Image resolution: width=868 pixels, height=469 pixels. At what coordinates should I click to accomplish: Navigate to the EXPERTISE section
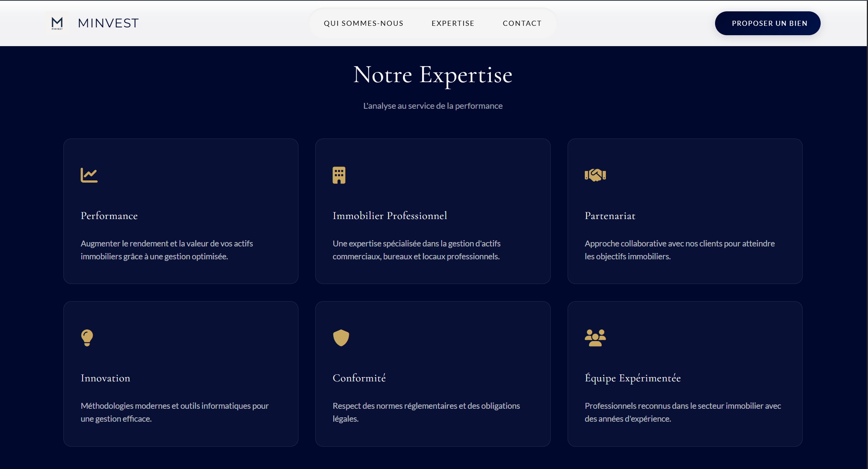pyautogui.click(x=453, y=23)
